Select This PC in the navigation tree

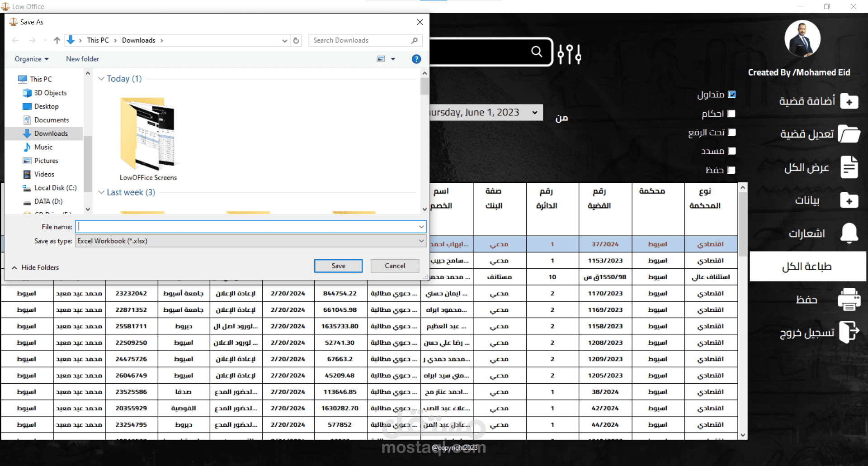[41, 79]
